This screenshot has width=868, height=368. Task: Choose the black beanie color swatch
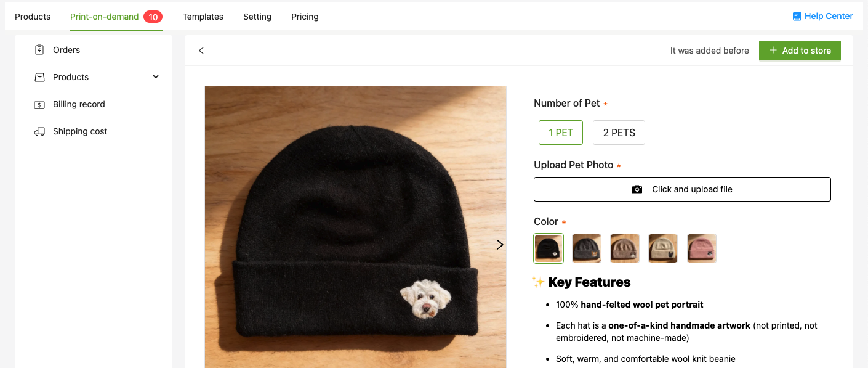(549, 248)
